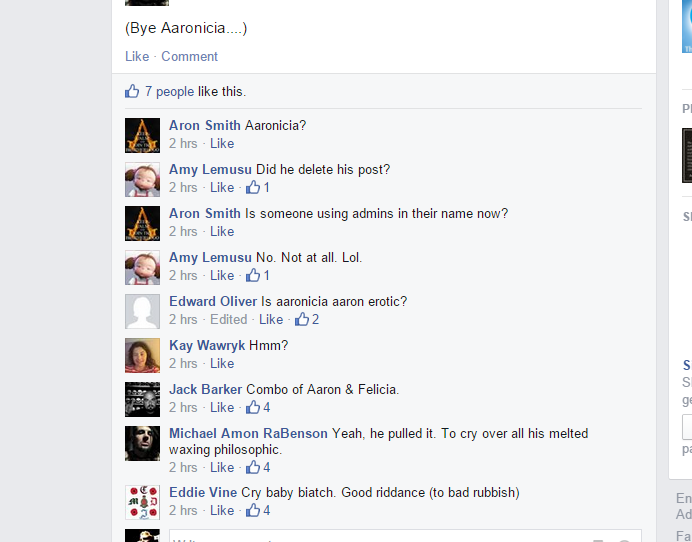Image resolution: width=692 pixels, height=542 pixels.
Task: Open Jack Barker's profile name link
Action: 206,389
